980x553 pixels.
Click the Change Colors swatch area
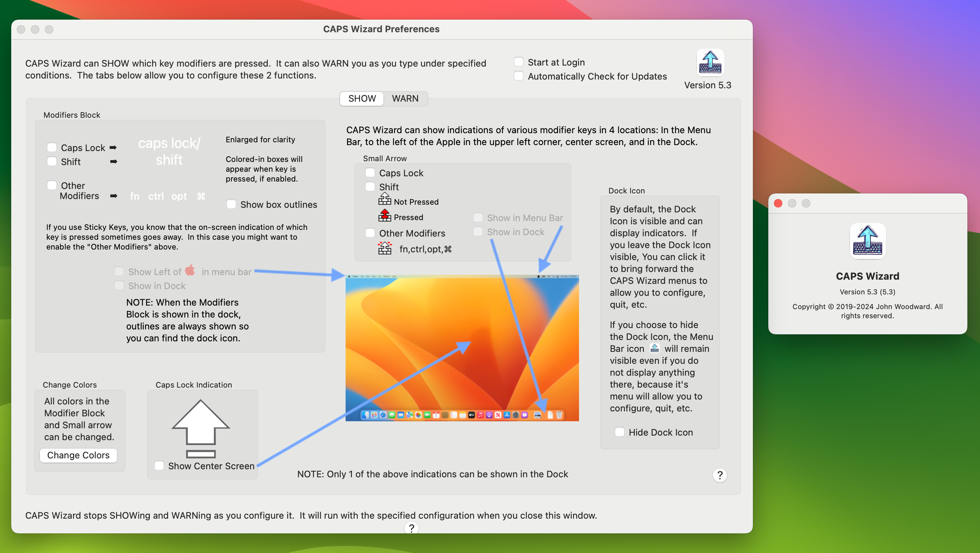(x=79, y=455)
